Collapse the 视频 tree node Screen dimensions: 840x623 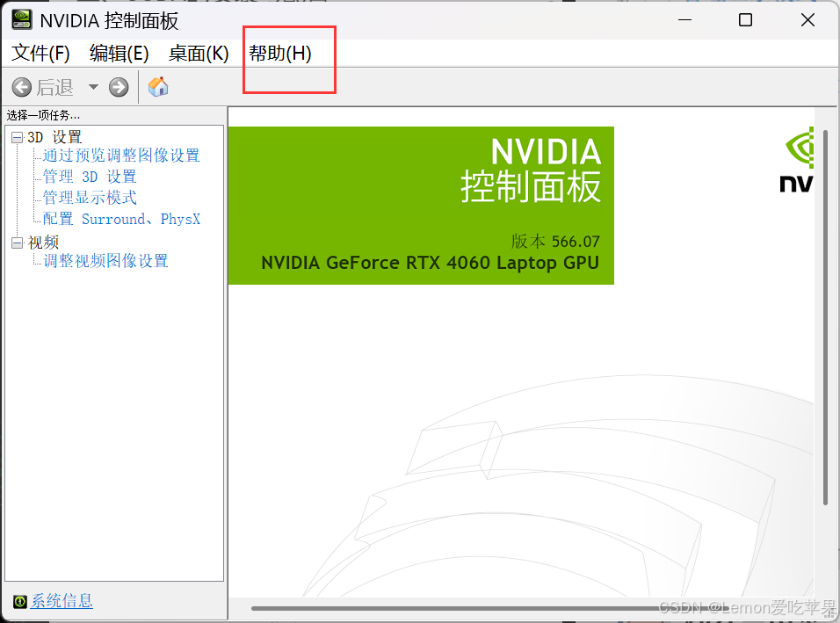tap(18, 243)
